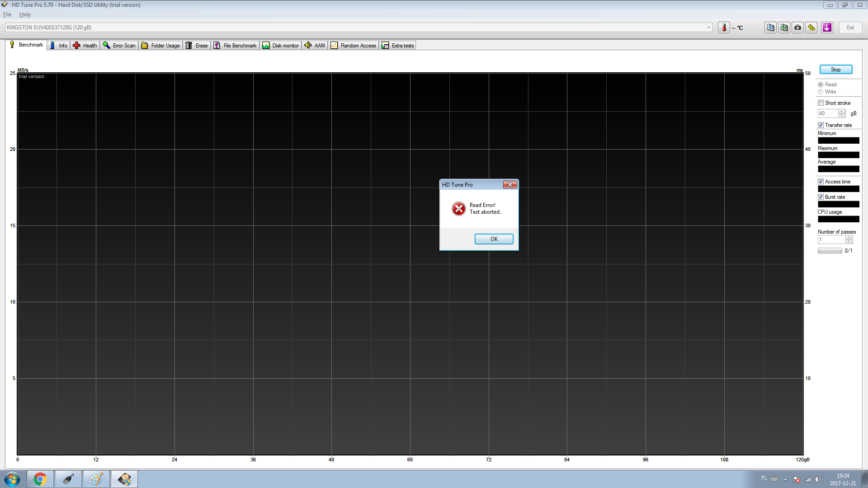Image resolution: width=868 pixels, height=488 pixels.
Task: Click the PL language indicator
Action: click(764, 478)
